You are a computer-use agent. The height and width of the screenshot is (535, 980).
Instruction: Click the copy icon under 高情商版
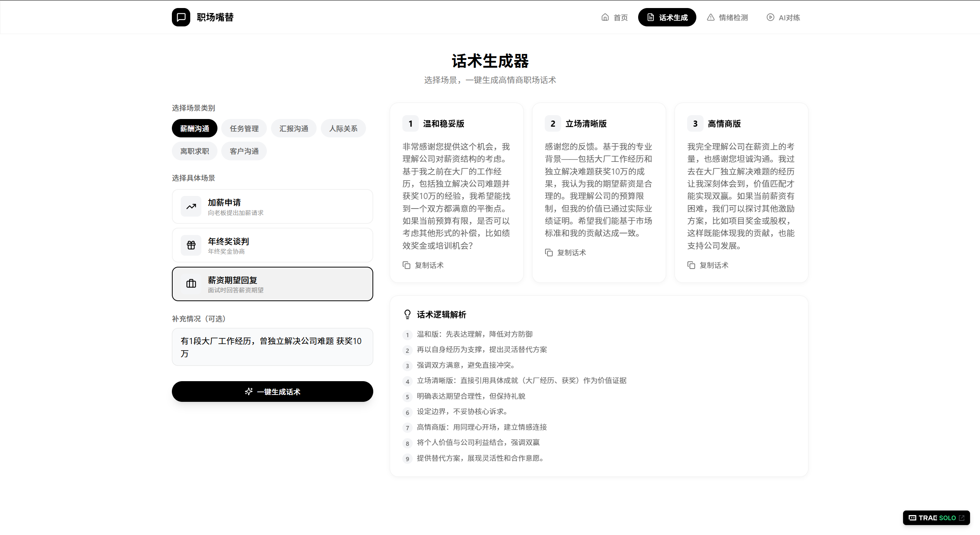(x=691, y=265)
